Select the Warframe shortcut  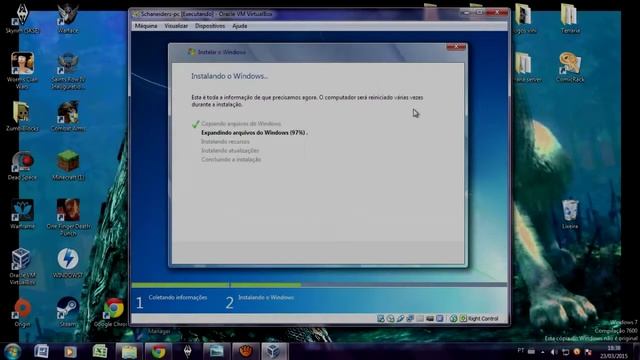click(x=22, y=214)
